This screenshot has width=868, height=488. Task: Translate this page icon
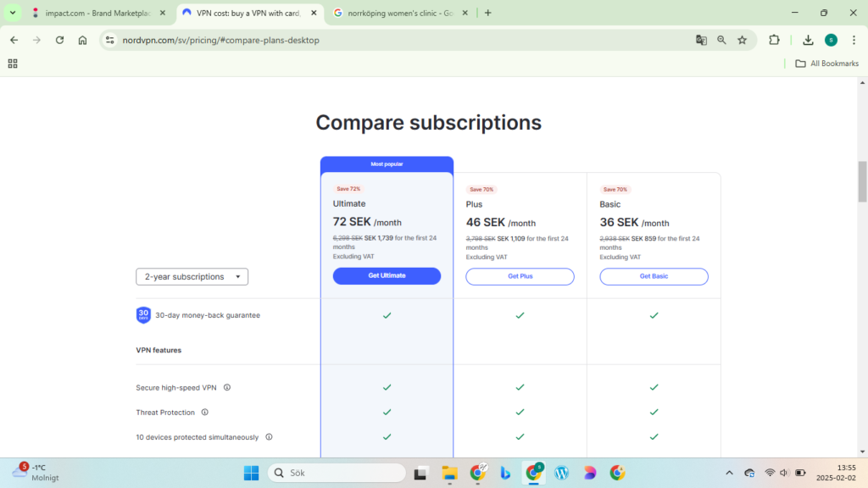click(x=701, y=40)
